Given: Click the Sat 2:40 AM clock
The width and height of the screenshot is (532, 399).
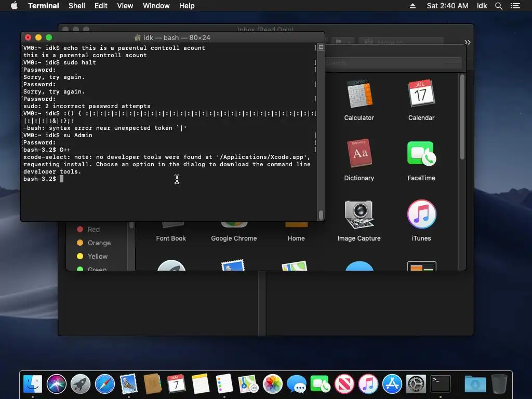Looking at the screenshot, I should coord(447,6).
